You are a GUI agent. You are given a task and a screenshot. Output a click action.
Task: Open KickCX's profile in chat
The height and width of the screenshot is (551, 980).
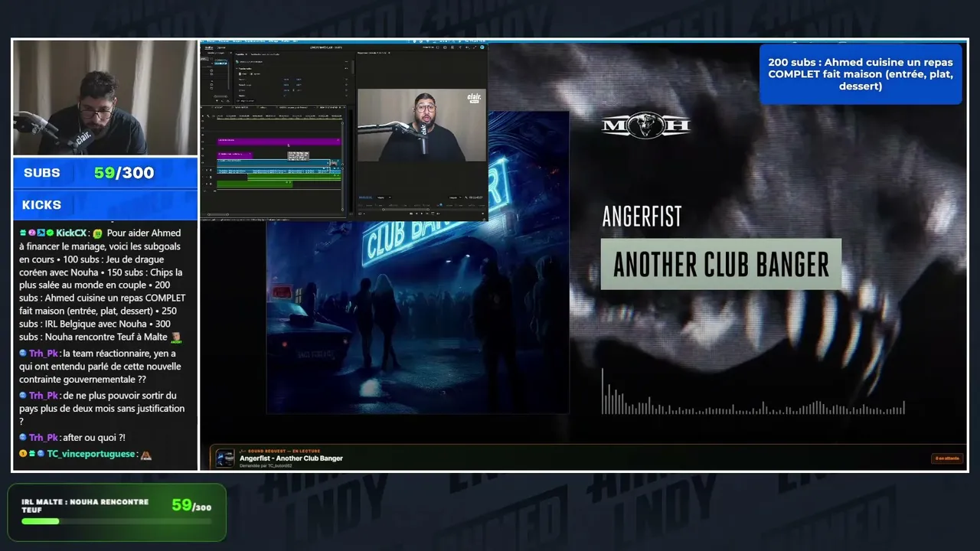click(x=71, y=233)
